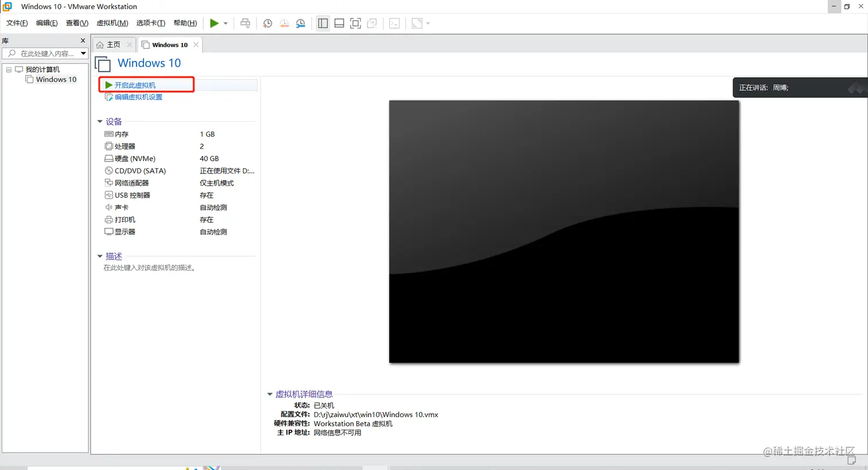Collapse the 我的计算机 tree node
Viewport: 868px width, 470px height.
pos(9,70)
